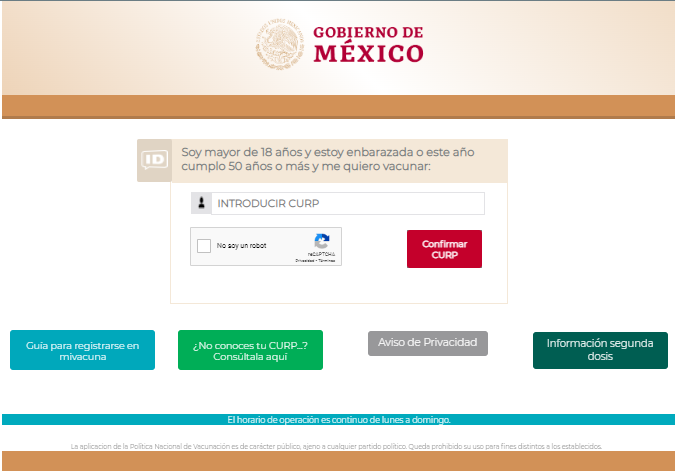Click the reCAPTCHA Privacidad link

tap(304, 261)
